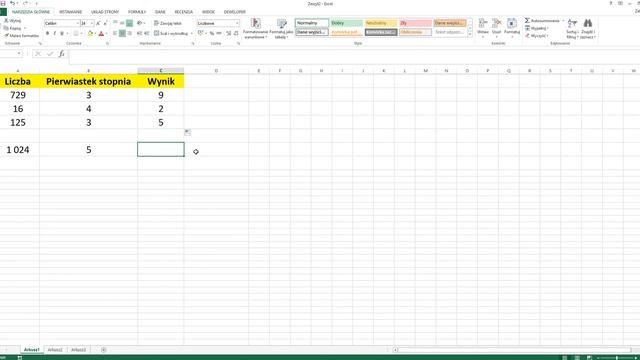Decrease decimal places
This screenshot has height=360, width=640.
click(x=236, y=33)
